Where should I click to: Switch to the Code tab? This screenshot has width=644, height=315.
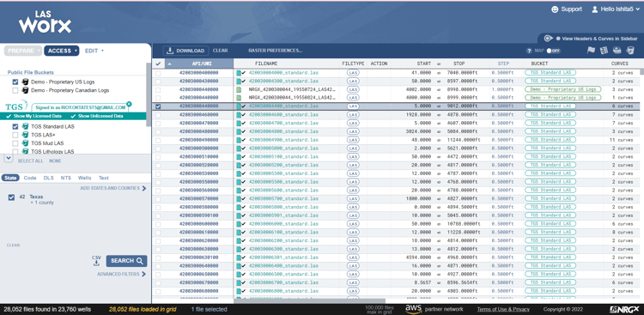coord(30,178)
